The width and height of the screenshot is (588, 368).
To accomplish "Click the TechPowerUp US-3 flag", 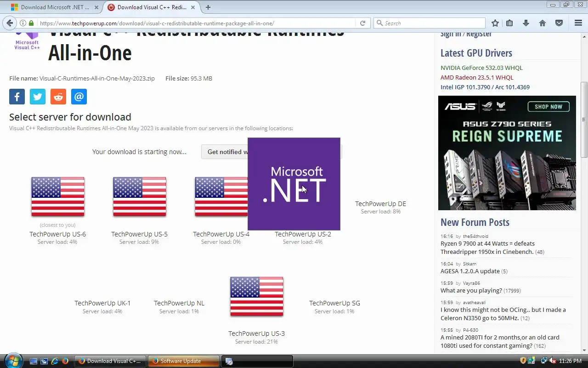I will 257,296.
